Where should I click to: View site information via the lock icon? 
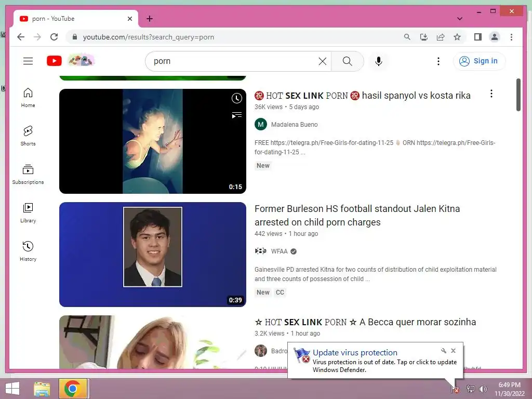[x=75, y=37]
